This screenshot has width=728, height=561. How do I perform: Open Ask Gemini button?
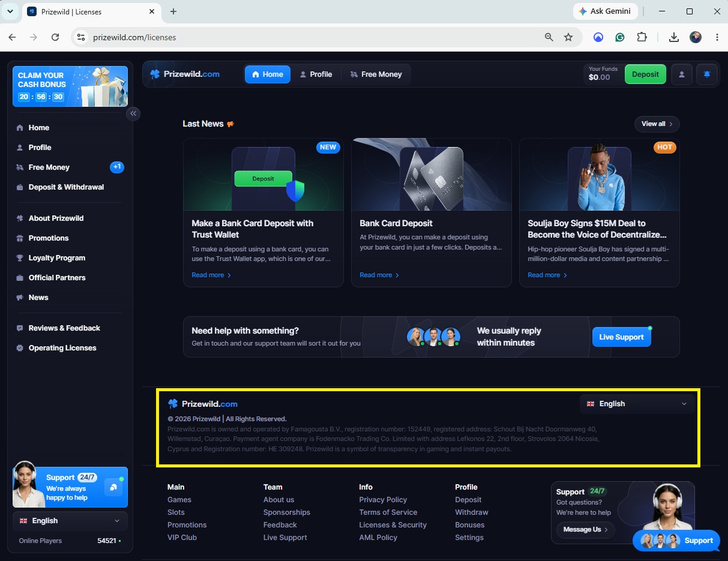tap(604, 11)
